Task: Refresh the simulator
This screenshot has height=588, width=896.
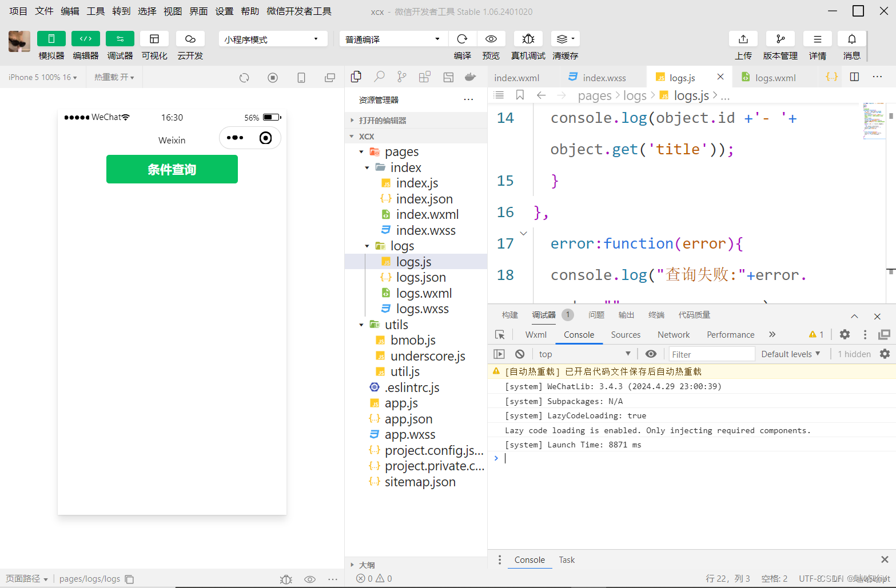Action: [244, 78]
